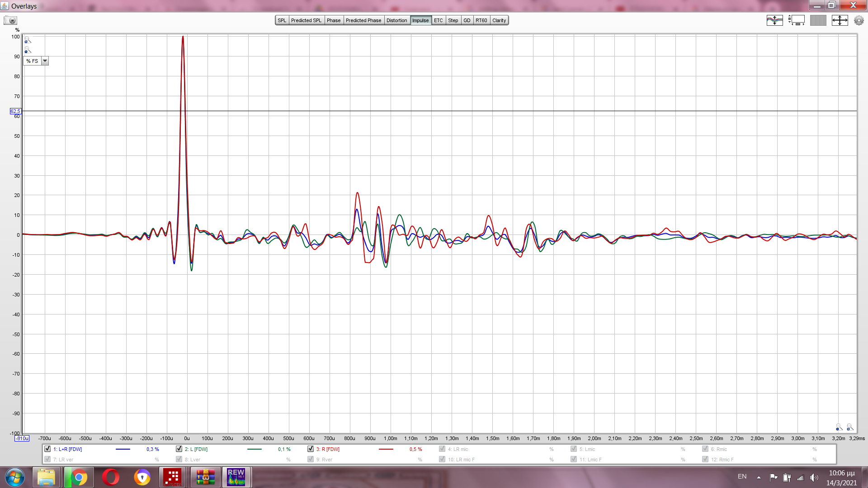Click the 0,3 % value for L+R
This screenshot has height=488, width=868.
[153, 449]
